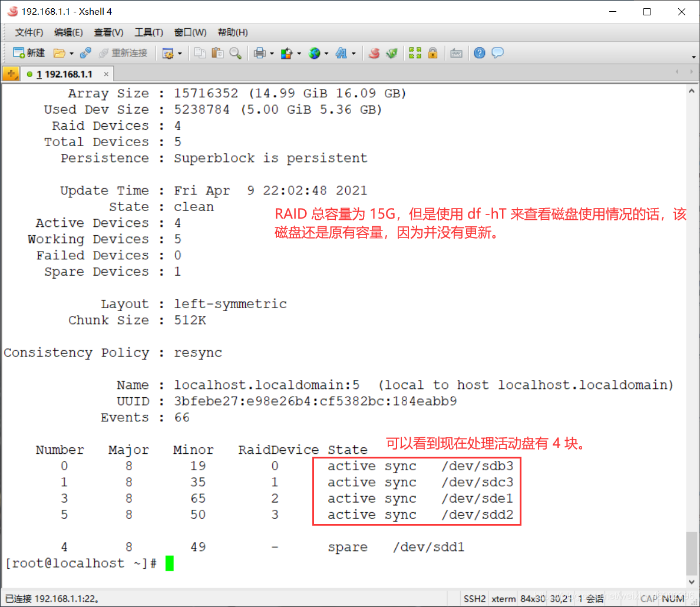The image size is (700, 607).
Task: Expand toolbar overflow arrow at right end
Action: 694,57
